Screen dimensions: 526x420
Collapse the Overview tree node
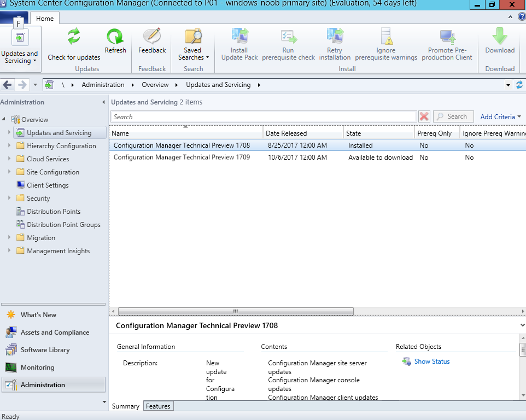[4, 119]
